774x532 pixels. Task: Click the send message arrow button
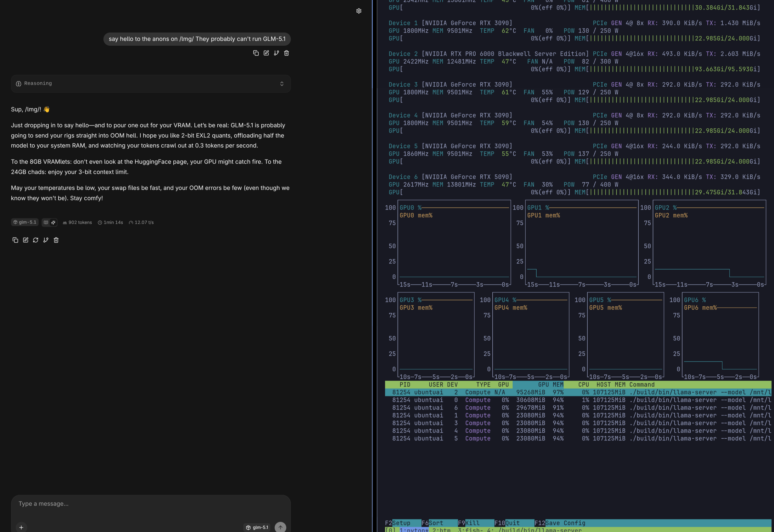pos(280,527)
